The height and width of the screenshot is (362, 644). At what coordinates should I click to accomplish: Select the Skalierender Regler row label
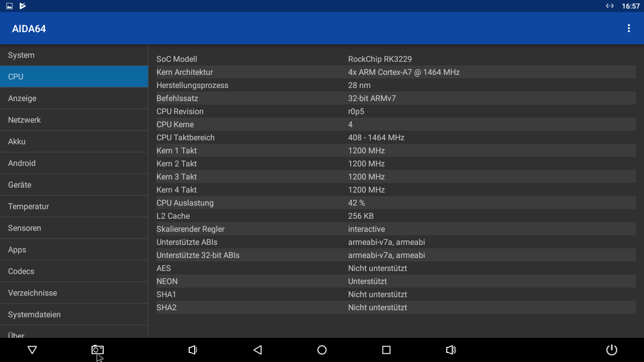pyautogui.click(x=191, y=229)
